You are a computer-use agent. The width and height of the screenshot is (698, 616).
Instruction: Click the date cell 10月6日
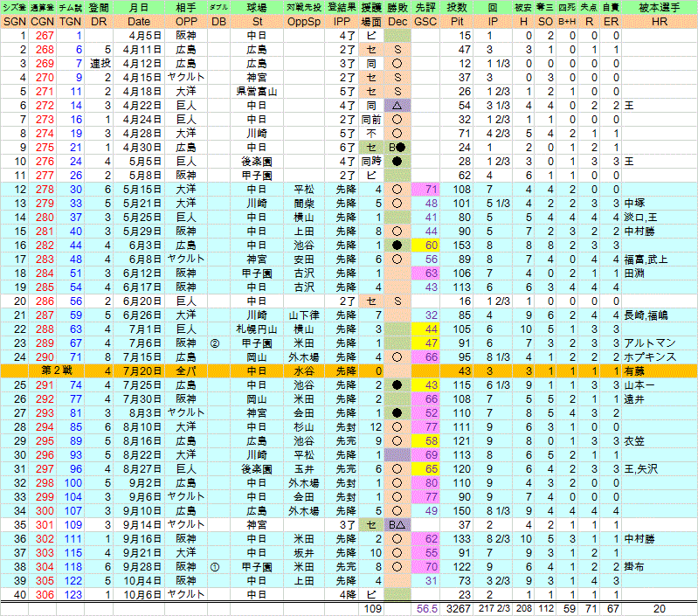coord(142,595)
